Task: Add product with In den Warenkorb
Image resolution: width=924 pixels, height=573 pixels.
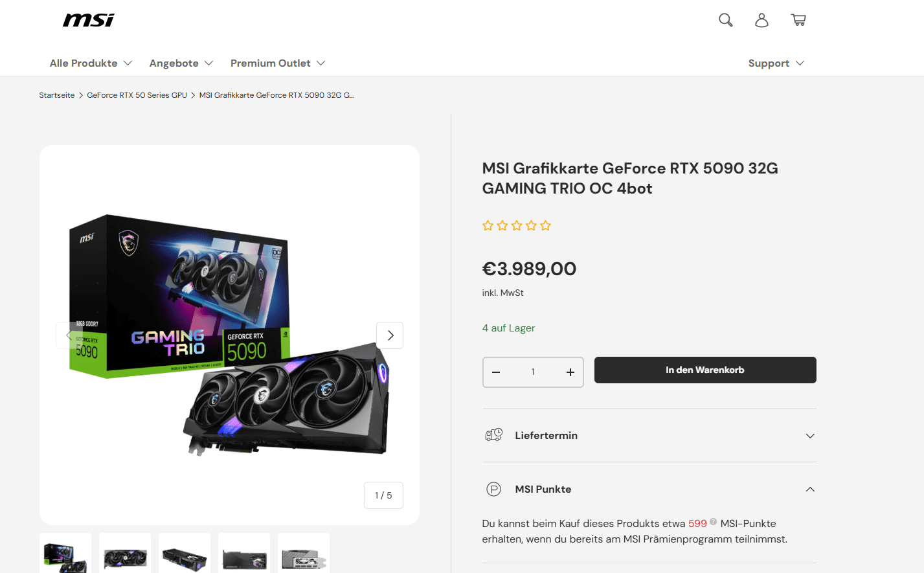Action: click(x=705, y=370)
